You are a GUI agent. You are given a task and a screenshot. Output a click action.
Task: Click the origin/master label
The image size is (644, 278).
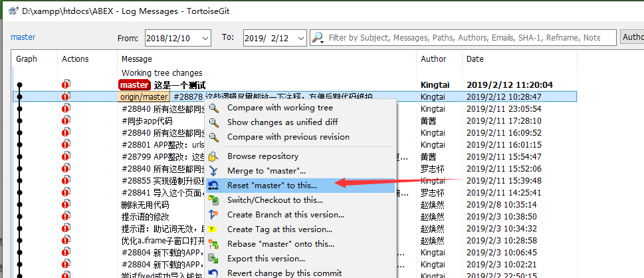[144, 97]
